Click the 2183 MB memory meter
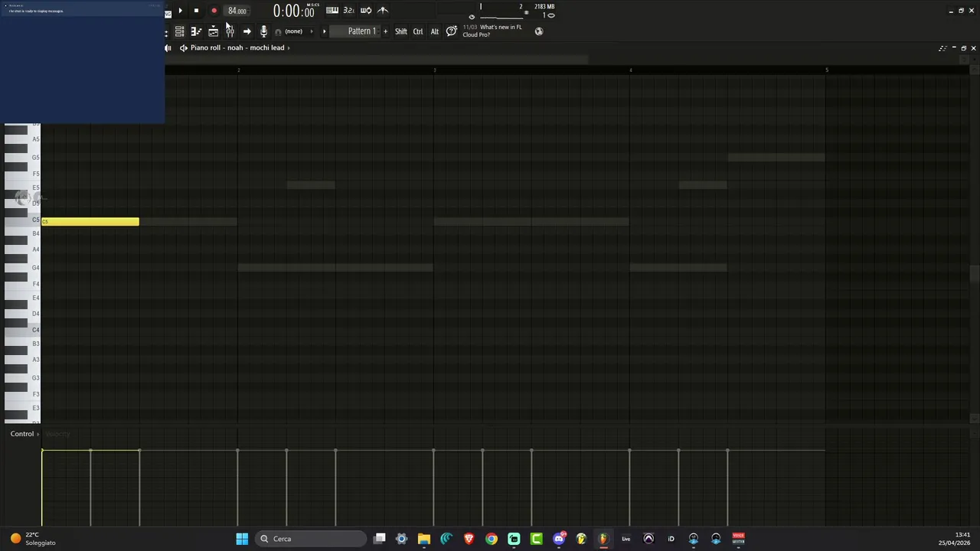Screen dimensions: 980x551 click(544, 6)
